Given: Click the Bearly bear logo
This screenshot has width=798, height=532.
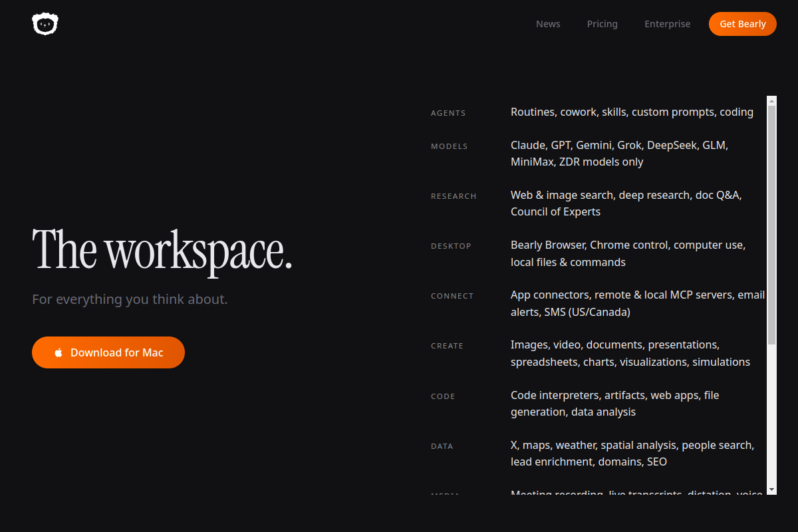Looking at the screenshot, I should pyautogui.click(x=45, y=24).
